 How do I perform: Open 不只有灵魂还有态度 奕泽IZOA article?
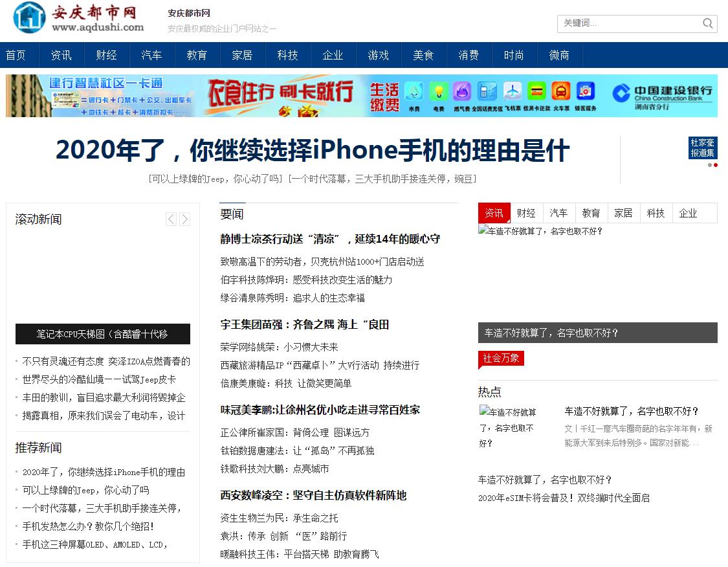[x=106, y=361]
